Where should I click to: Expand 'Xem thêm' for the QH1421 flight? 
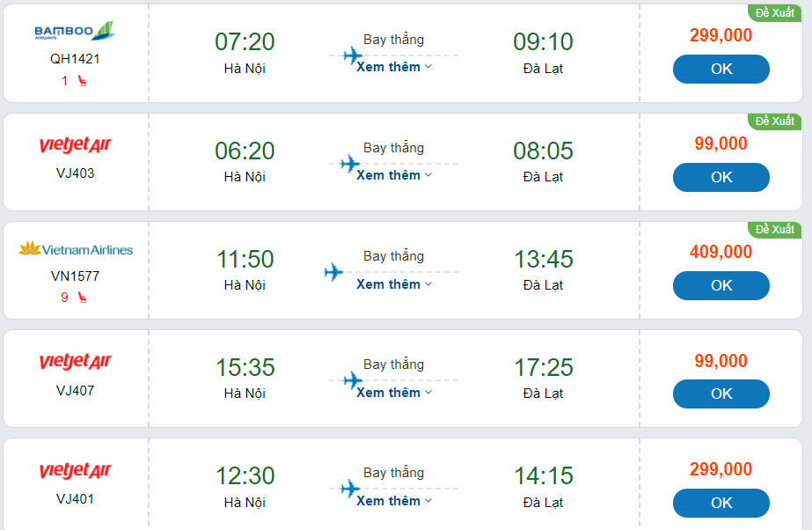click(x=393, y=67)
